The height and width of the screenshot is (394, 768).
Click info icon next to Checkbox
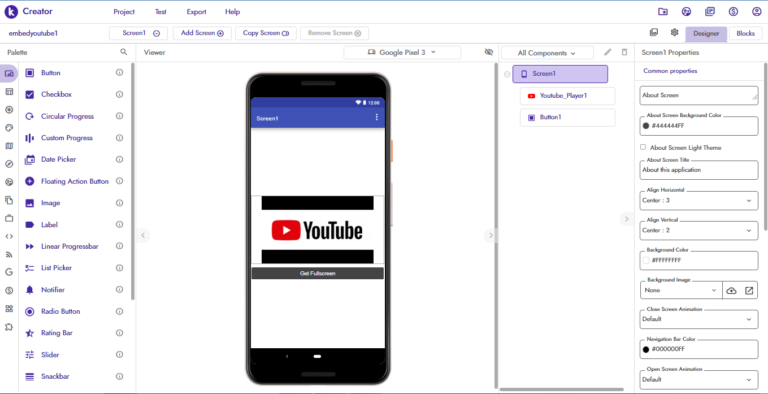click(119, 94)
